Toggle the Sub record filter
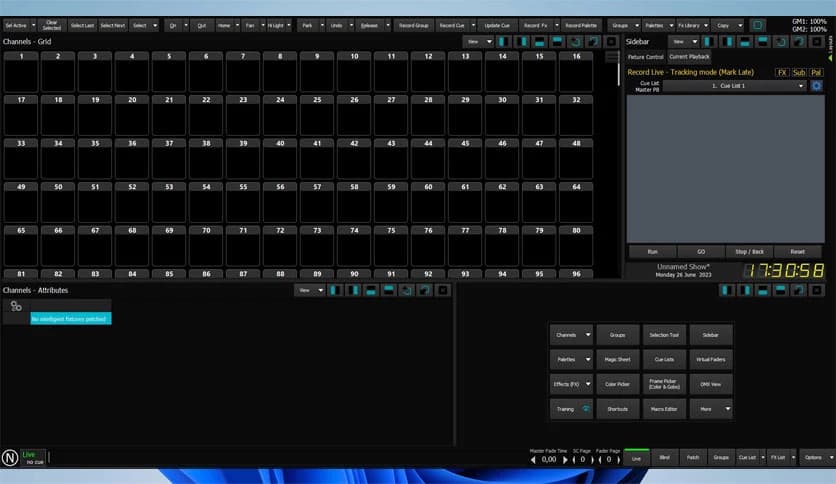Screen dimensions: 836x484 [799, 72]
